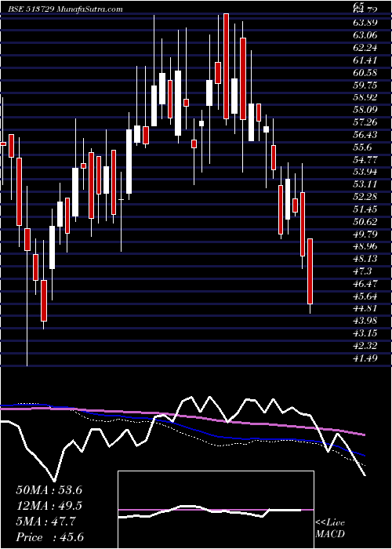Screen dimensions: 392x549
Task: Click the 62.24 price level label
Action: (x=365, y=48)
